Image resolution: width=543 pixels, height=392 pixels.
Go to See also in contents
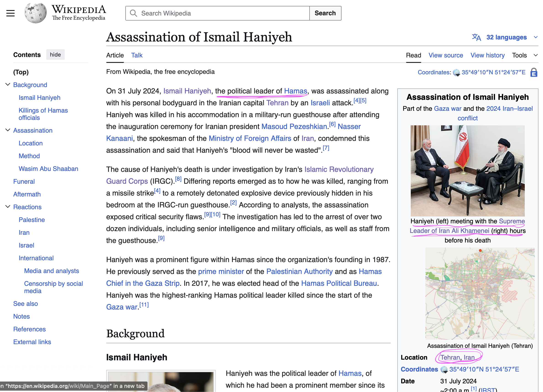click(25, 303)
